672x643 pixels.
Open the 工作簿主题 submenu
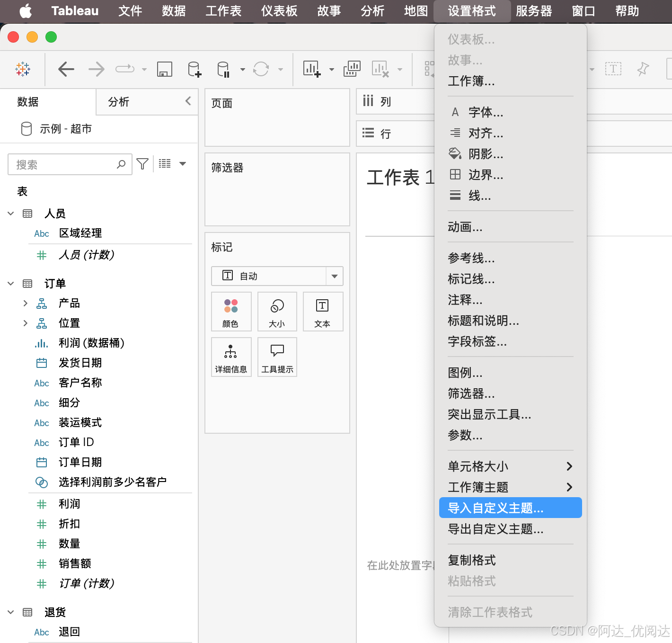coord(510,487)
